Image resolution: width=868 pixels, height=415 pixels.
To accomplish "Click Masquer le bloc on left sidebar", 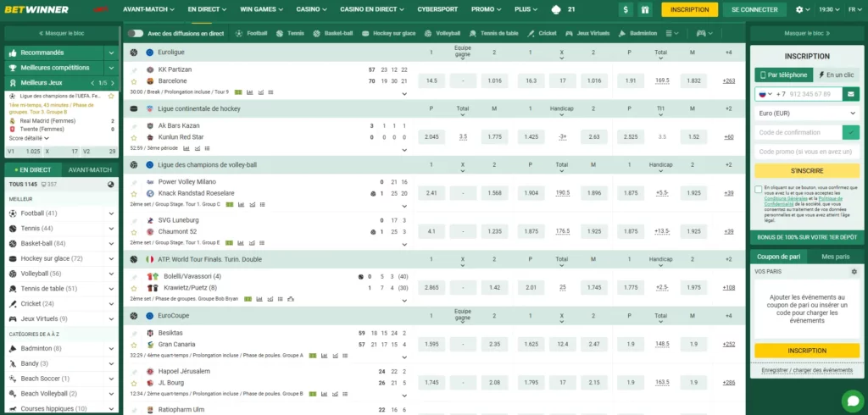I will (62, 33).
